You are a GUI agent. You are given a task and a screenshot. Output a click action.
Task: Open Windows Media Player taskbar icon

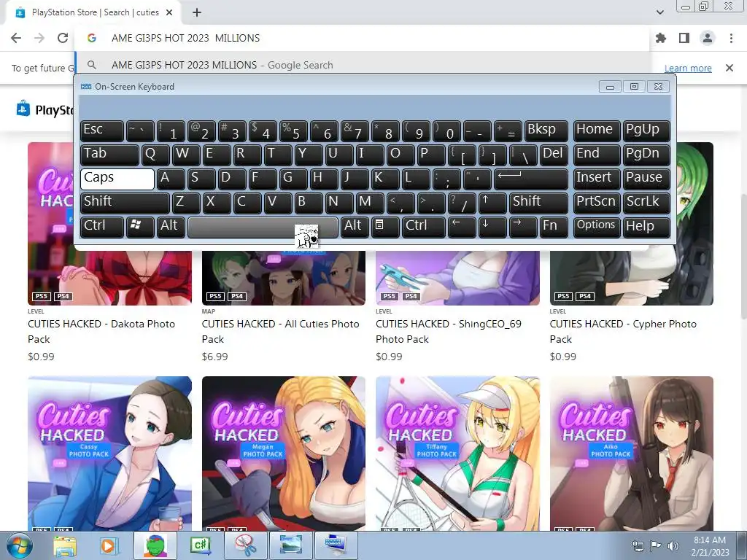108,546
